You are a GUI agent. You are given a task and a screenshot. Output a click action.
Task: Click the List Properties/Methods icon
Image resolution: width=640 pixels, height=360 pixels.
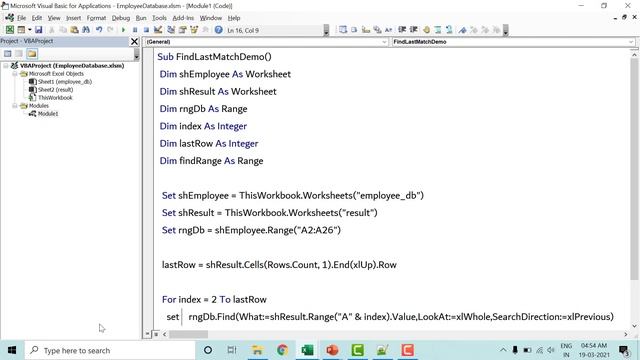[343, 30]
